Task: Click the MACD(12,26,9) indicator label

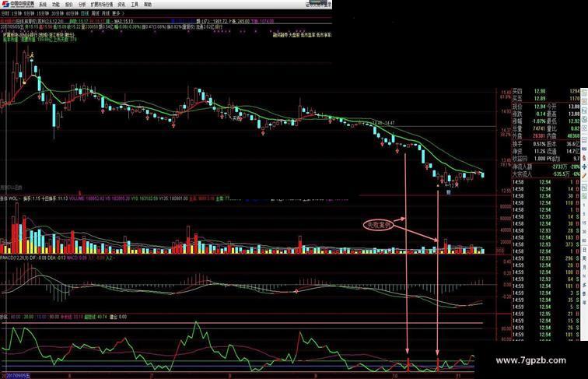Action: (14, 258)
